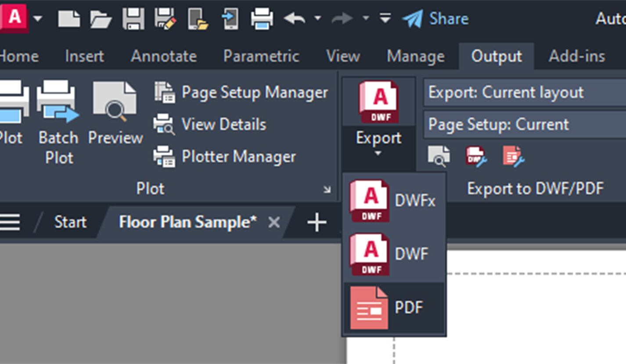Click the Plot printer icon in quick access toolbar
This screenshot has height=364, width=626.
click(x=262, y=19)
